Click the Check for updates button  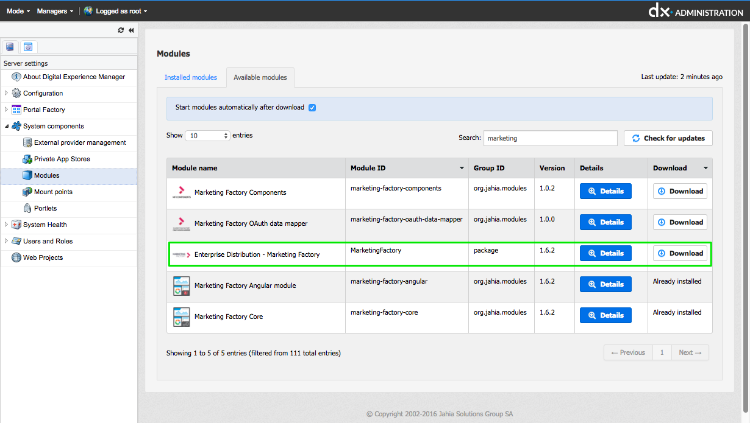[x=668, y=138]
